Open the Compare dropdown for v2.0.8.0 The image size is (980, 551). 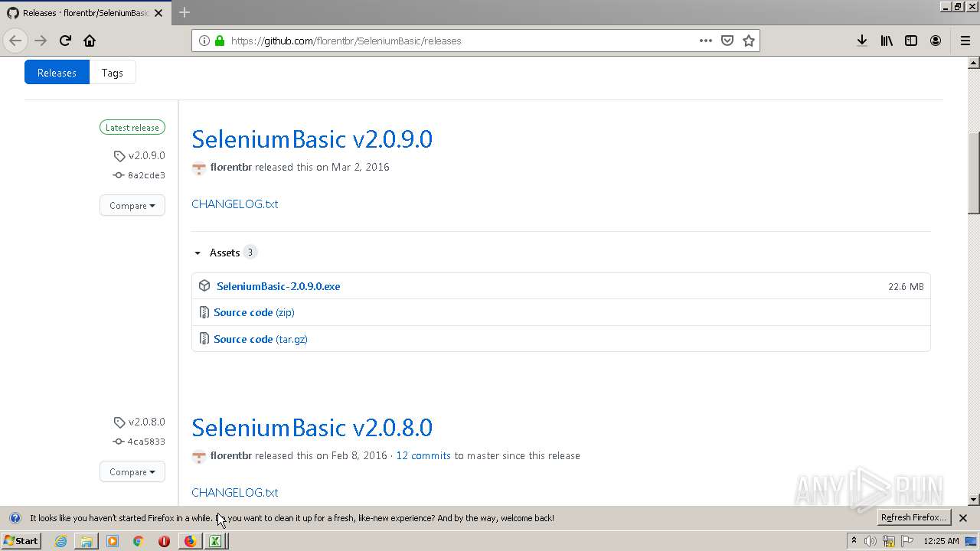coord(132,471)
